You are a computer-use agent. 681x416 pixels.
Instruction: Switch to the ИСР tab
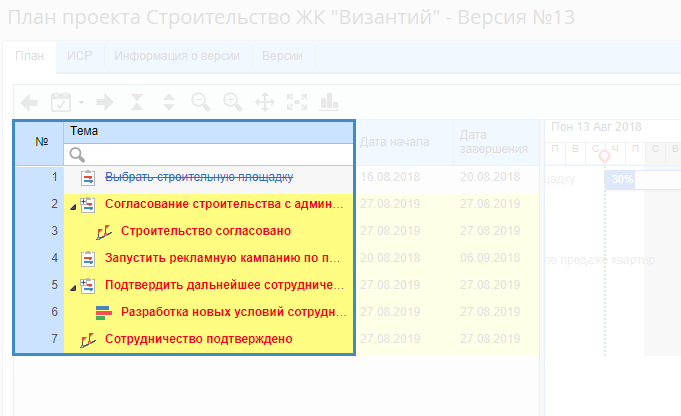click(80, 56)
